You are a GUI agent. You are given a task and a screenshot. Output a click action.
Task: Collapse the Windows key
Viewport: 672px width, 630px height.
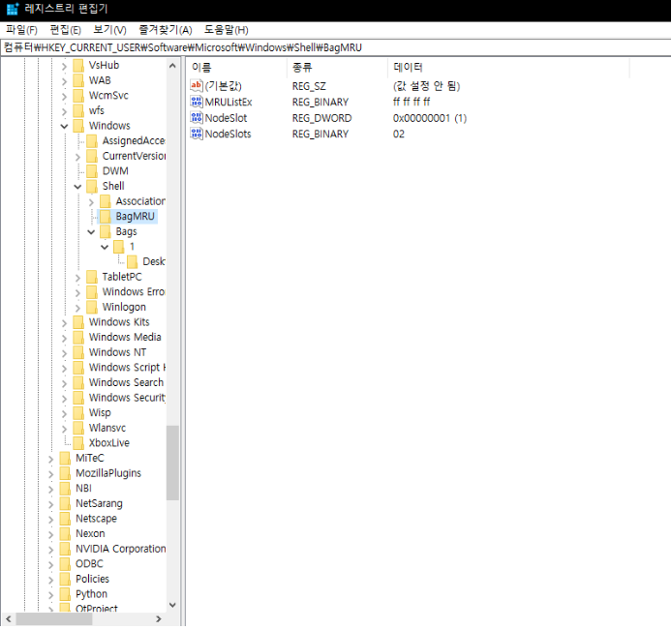tap(64, 127)
